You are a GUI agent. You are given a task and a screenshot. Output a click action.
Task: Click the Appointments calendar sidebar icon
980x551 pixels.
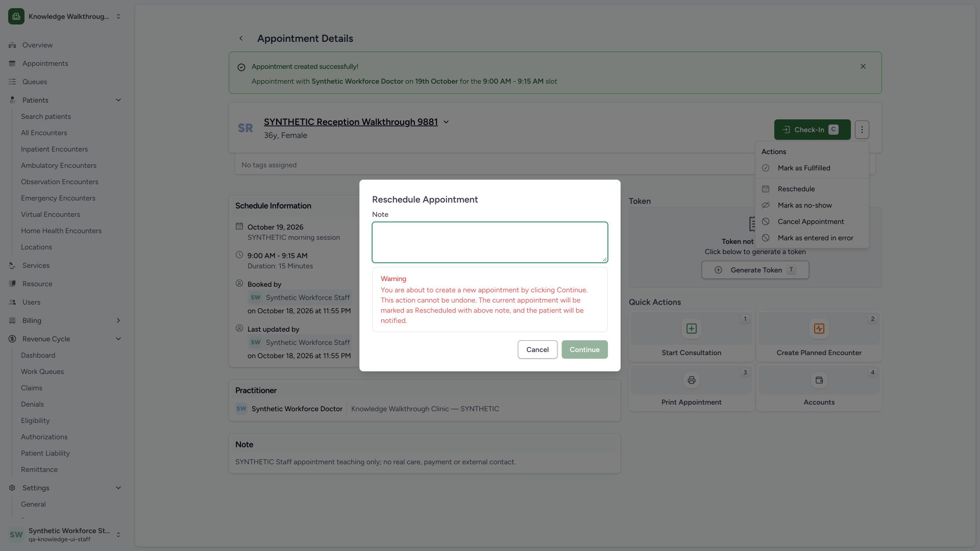(12, 63)
